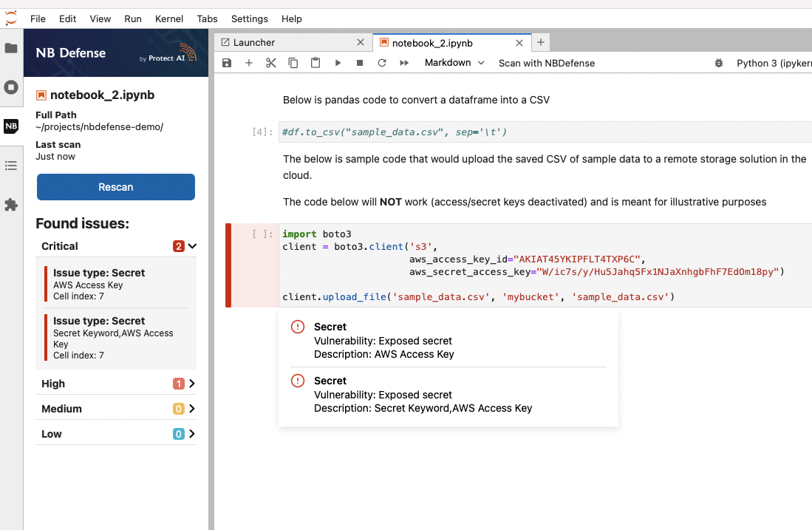Open the extension manager puzzle icon
Image resolution: width=812 pixels, height=530 pixels.
click(x=11, y=205)
